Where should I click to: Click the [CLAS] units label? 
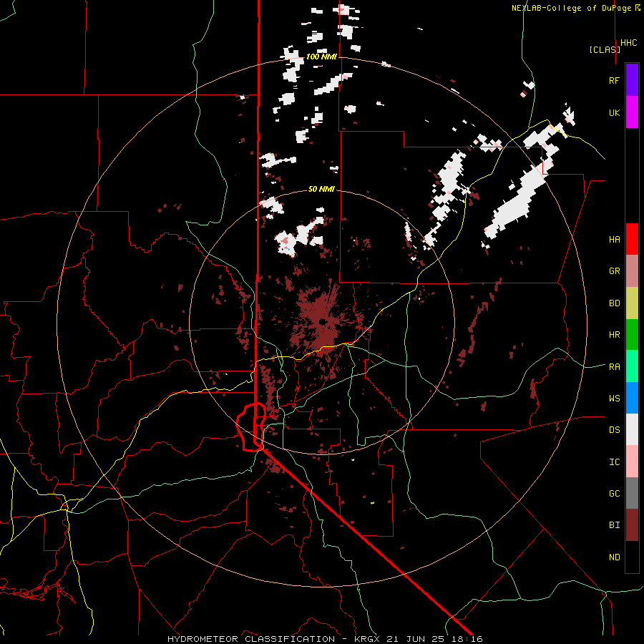tap(605, 49)
